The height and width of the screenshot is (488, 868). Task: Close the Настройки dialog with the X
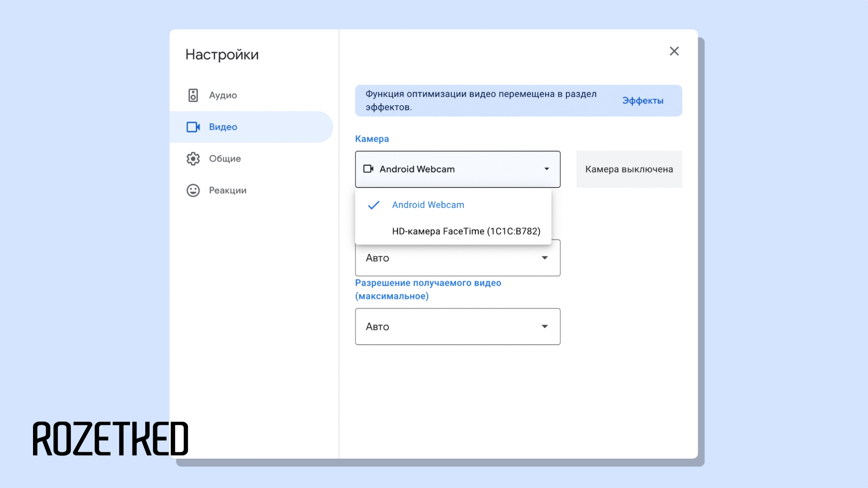[x=674, y=51]
